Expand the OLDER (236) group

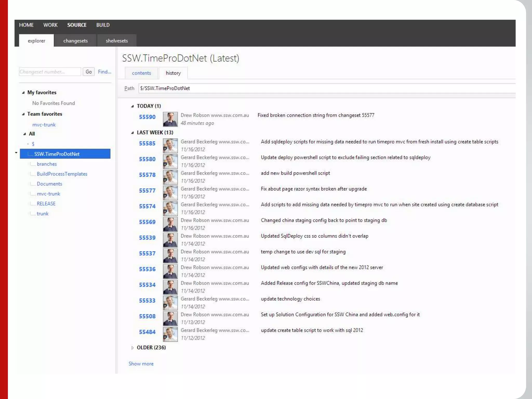(132, 348)
